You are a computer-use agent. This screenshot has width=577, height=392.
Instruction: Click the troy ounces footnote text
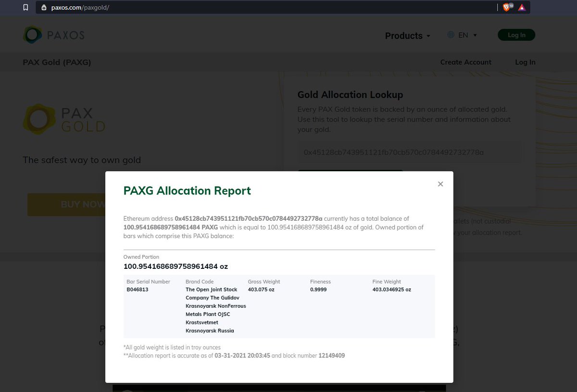[x=172, y=347]
